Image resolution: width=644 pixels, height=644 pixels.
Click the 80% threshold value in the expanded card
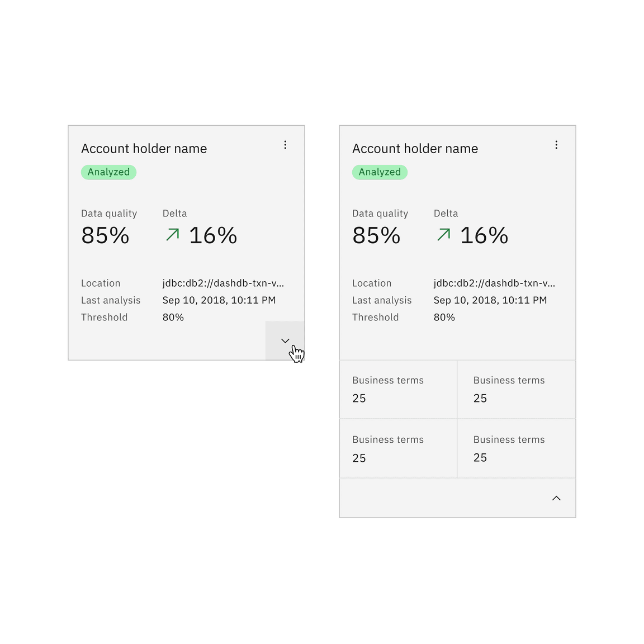coord(444,318)
